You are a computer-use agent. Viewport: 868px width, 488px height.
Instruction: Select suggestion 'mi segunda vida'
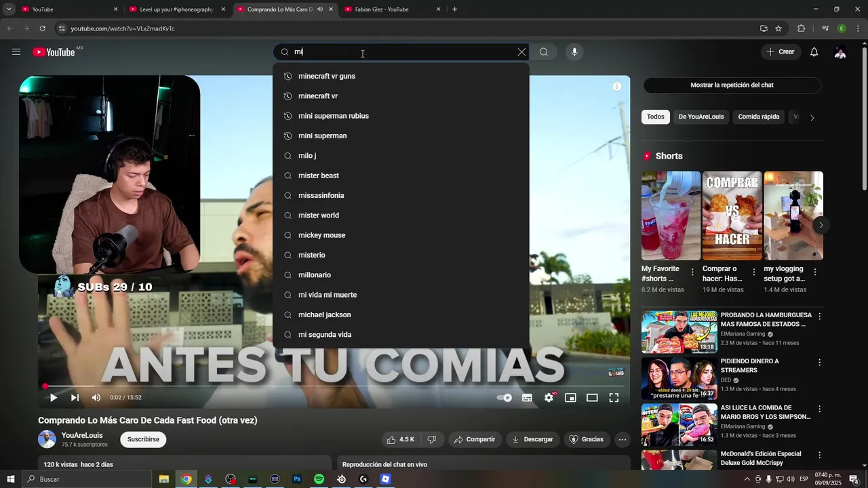tap(401, 335)
